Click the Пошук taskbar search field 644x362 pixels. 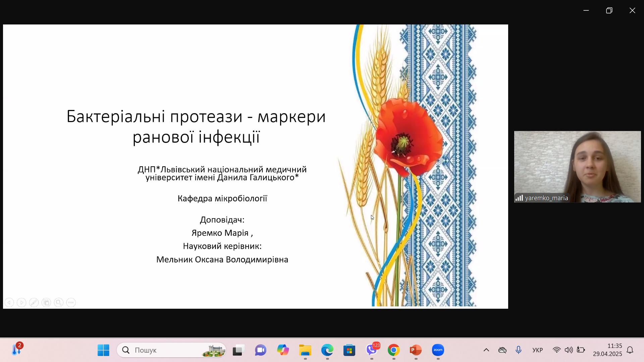point(171,350)
